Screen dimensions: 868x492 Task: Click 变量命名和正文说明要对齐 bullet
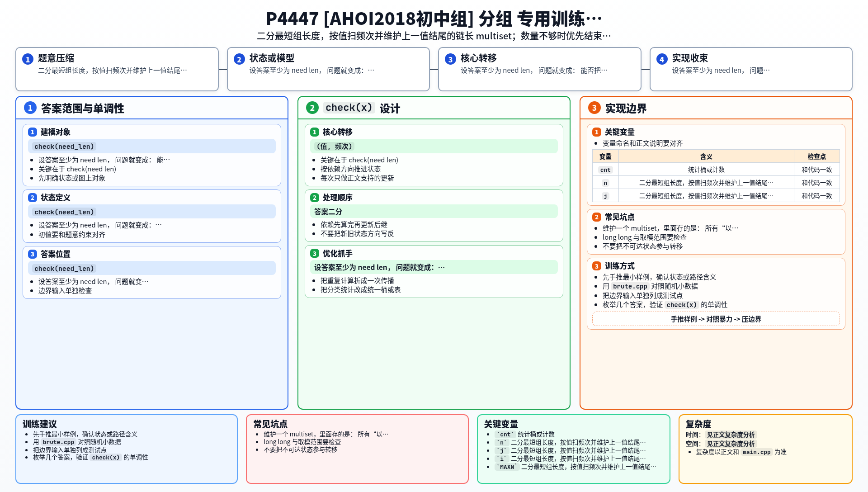click(642, 143)
